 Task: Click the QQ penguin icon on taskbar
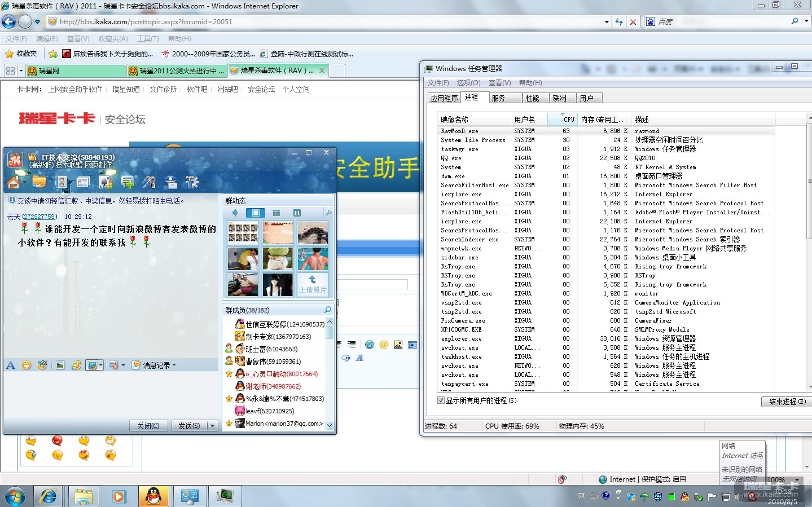click(153, 496)
